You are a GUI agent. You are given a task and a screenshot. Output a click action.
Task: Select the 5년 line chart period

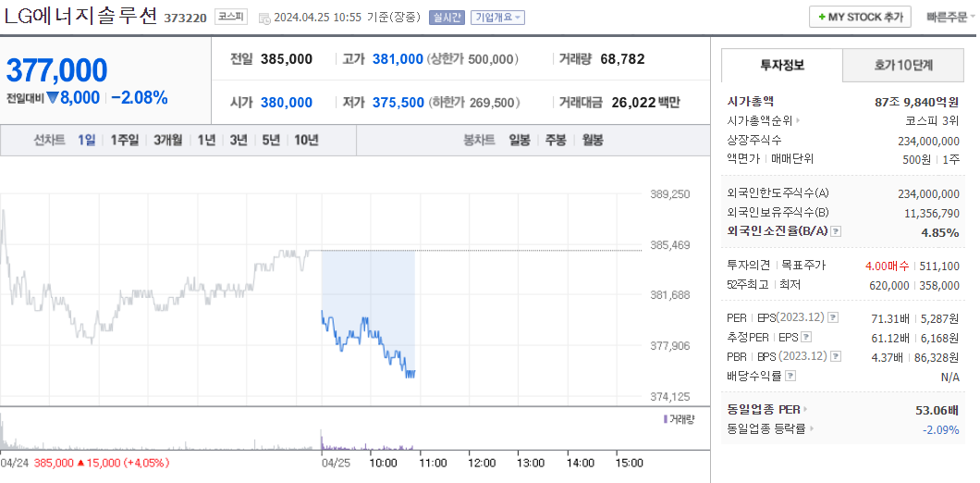(x=271, y=140)
